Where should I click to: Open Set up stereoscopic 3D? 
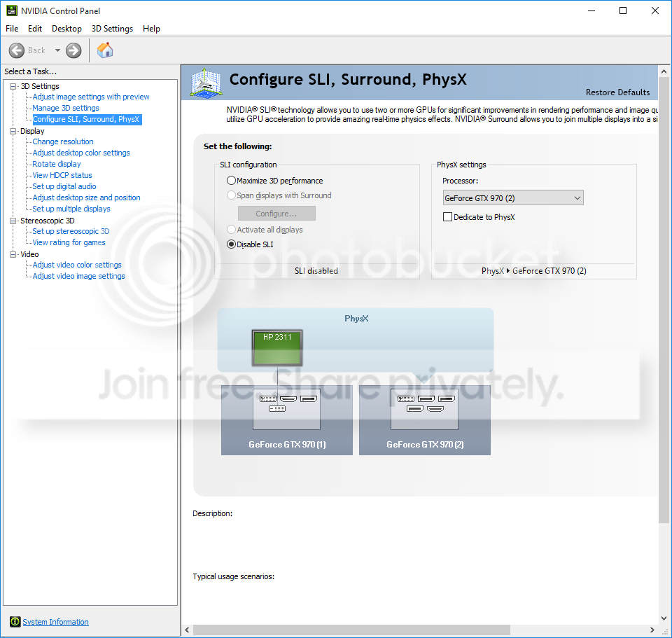click(x=71, y=231)
